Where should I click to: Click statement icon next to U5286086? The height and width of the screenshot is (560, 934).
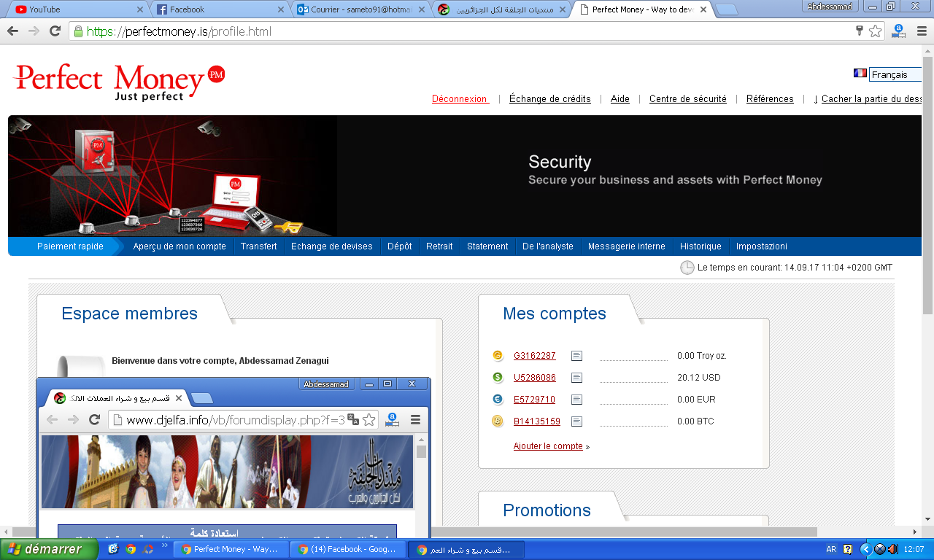[x=576, y=378]
